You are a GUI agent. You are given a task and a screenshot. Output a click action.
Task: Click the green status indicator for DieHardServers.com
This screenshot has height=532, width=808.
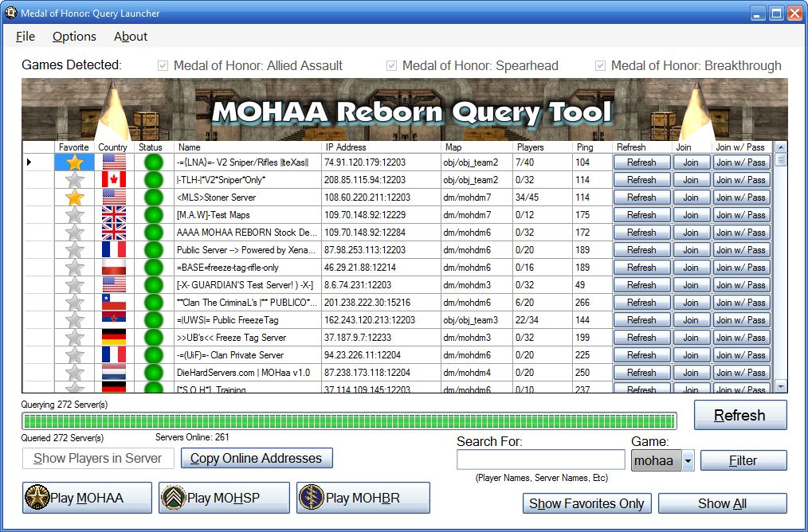[151, 372]
